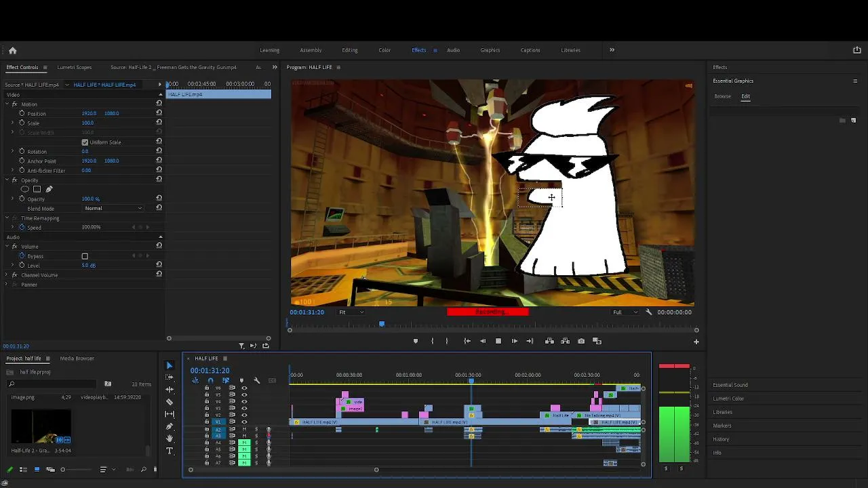The image size is (868, 488).
Task: Reset the Rotation parameter
Action: 159,151
